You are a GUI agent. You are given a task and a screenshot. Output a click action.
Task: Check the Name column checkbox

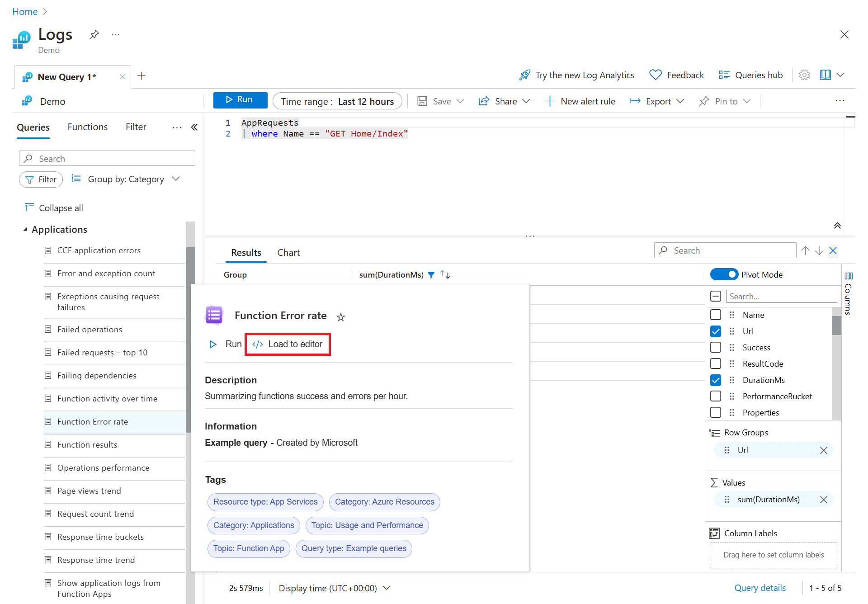coord(716,315)
